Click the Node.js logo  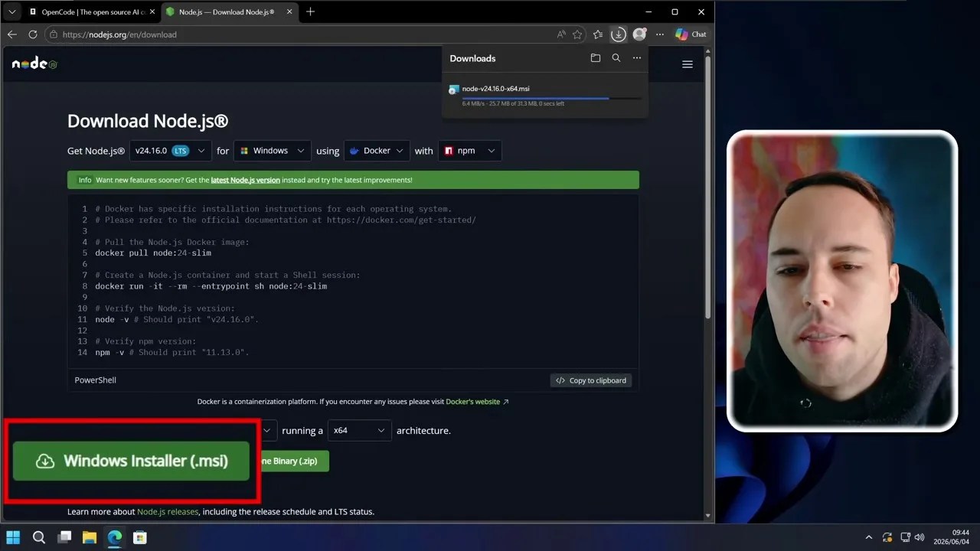click(x=34, y=64)
